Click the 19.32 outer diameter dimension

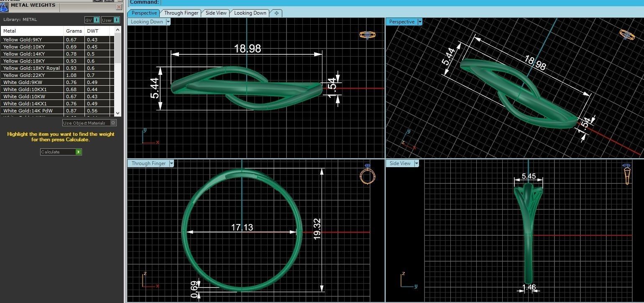pyautogui.click(x=317, y=229)
